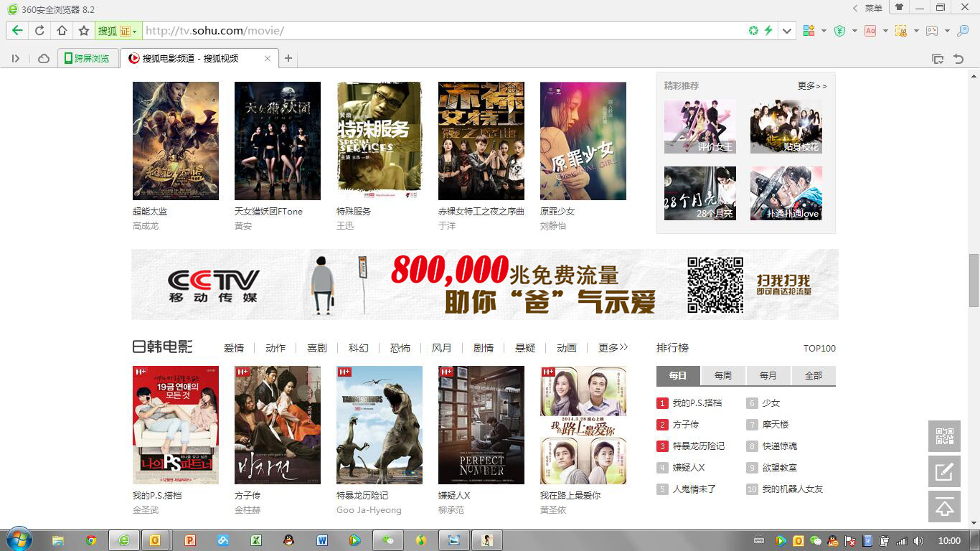The width and height of the screenshot is (980, 551).
Task: Expand dropdown next to green shield icon
Action: click(x=854, y=31)
